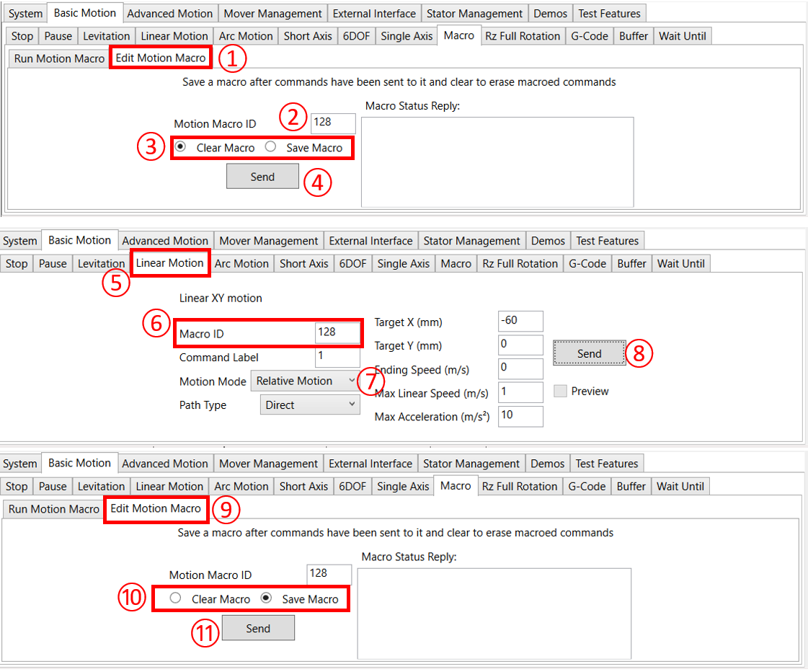Expand the Path Type dropdown
The image size is (808, 672).
(309, 405)
